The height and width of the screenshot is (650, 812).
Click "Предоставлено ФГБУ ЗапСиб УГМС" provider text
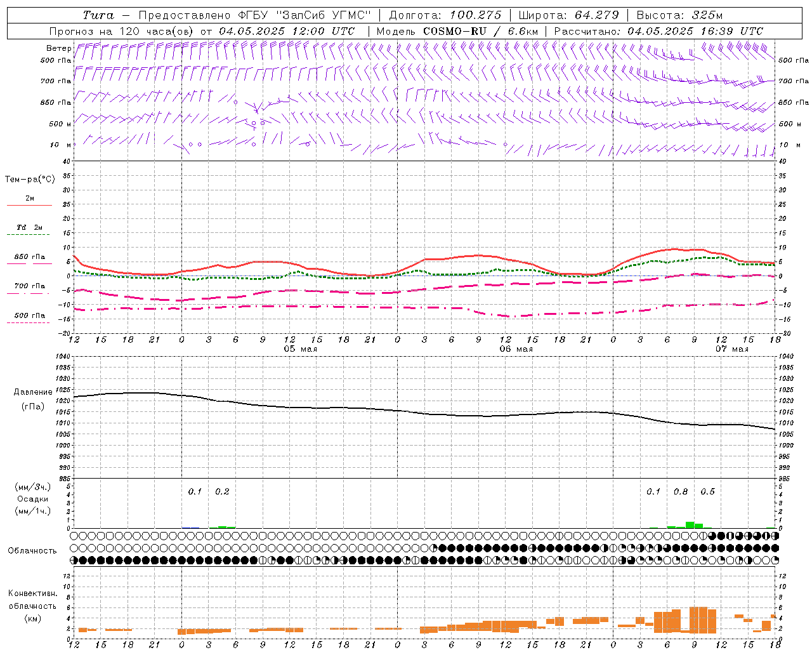pyautogui.click(x=254, y=15)
